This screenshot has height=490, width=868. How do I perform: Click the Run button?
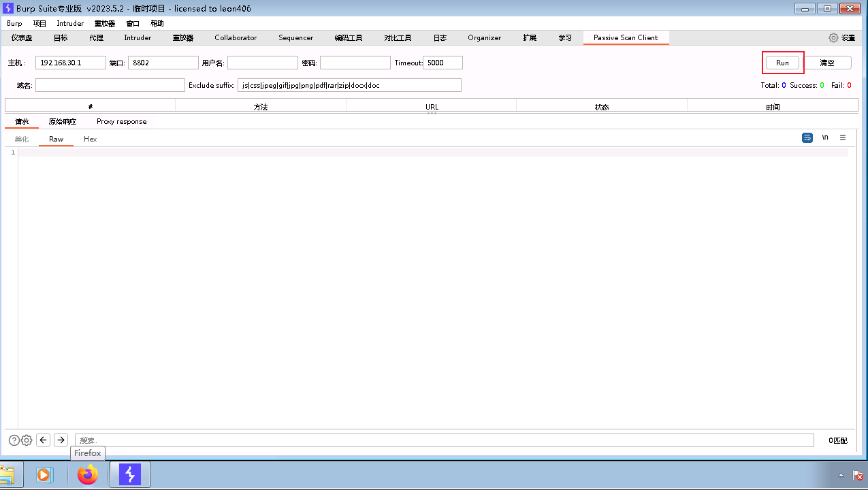point(782,63)
